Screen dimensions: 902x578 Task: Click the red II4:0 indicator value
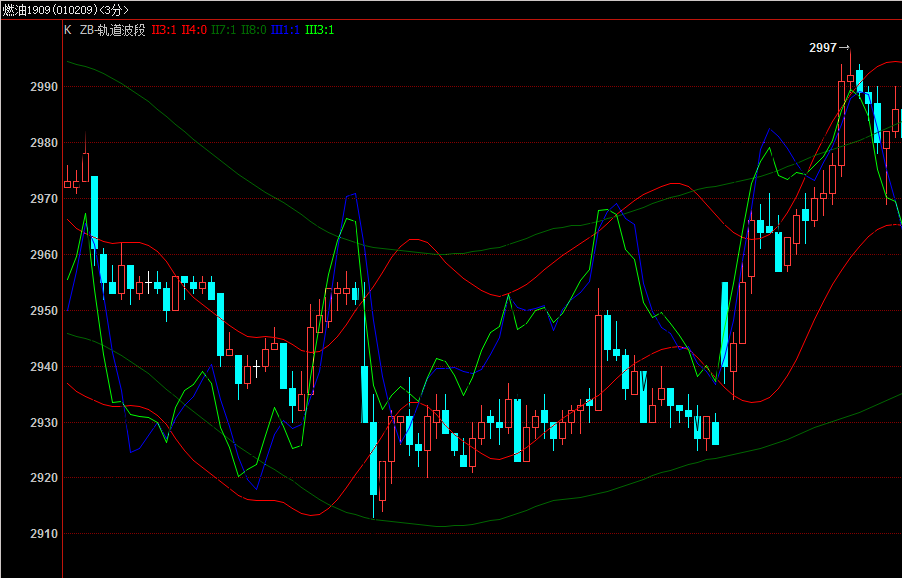[x=194, y=30]
